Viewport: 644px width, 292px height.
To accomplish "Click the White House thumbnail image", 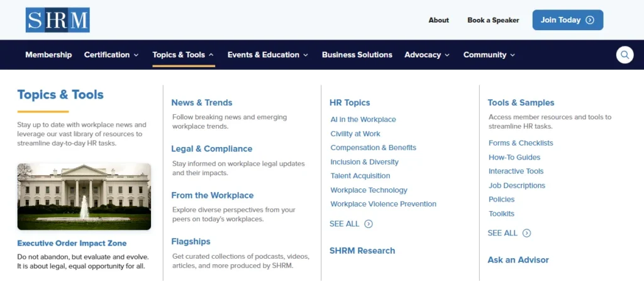I will (x=84, y=197).
